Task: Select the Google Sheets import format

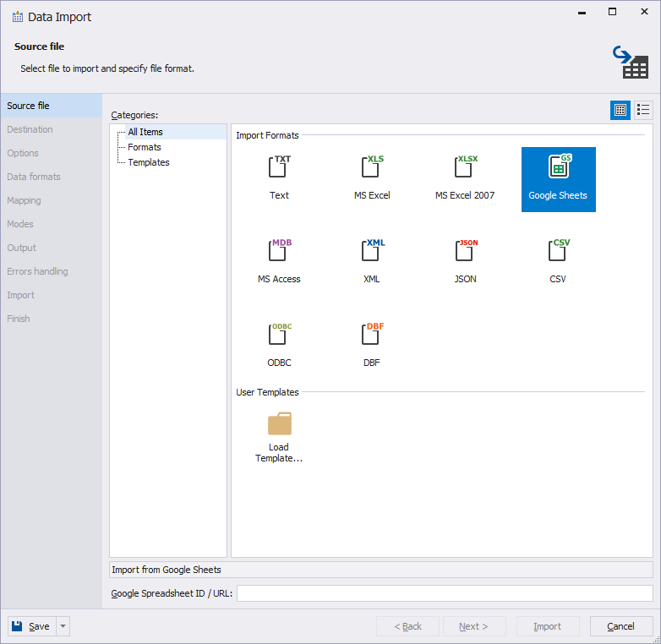Action: (x=558, y=179)
